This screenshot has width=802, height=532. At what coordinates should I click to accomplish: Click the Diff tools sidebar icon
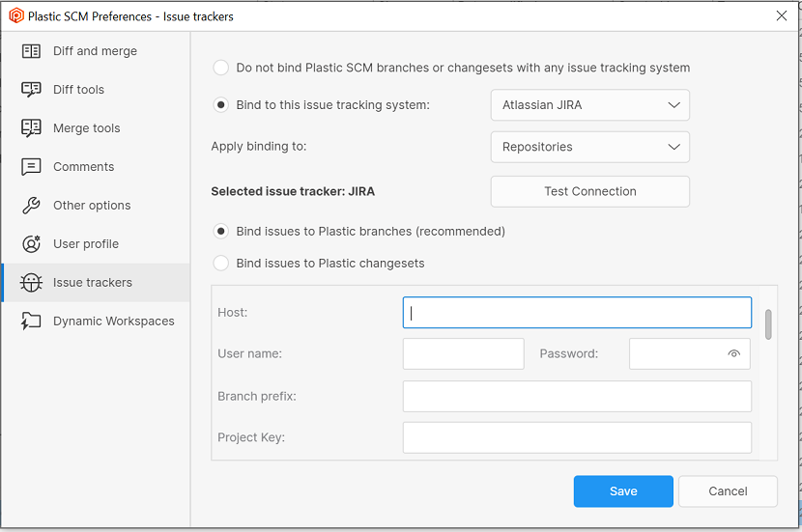pos(31,90)
